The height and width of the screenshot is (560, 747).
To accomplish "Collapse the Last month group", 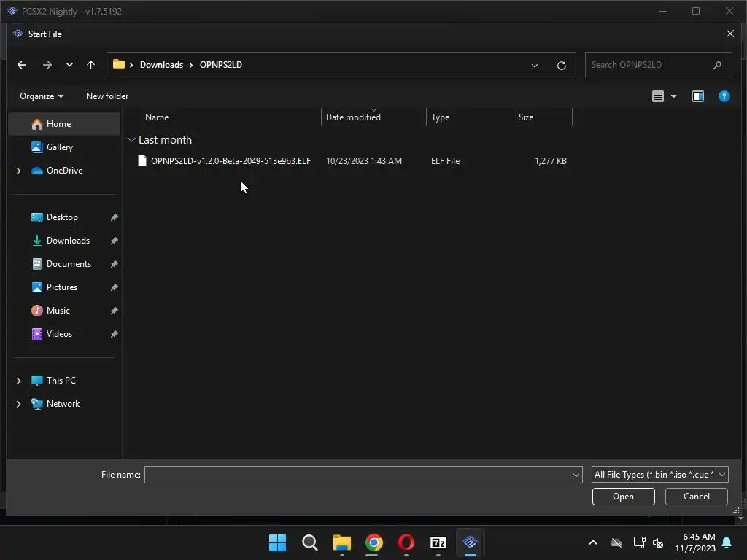I will tap(131, 140).
